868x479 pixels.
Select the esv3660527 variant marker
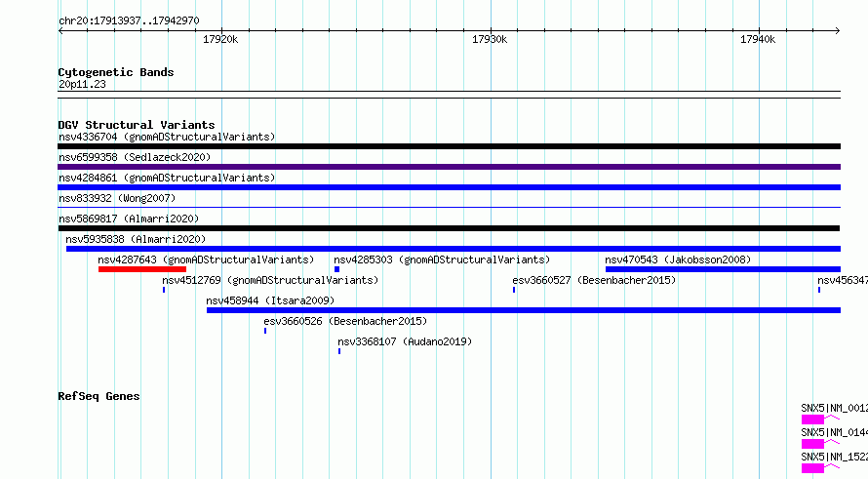(x=514, y=290)
